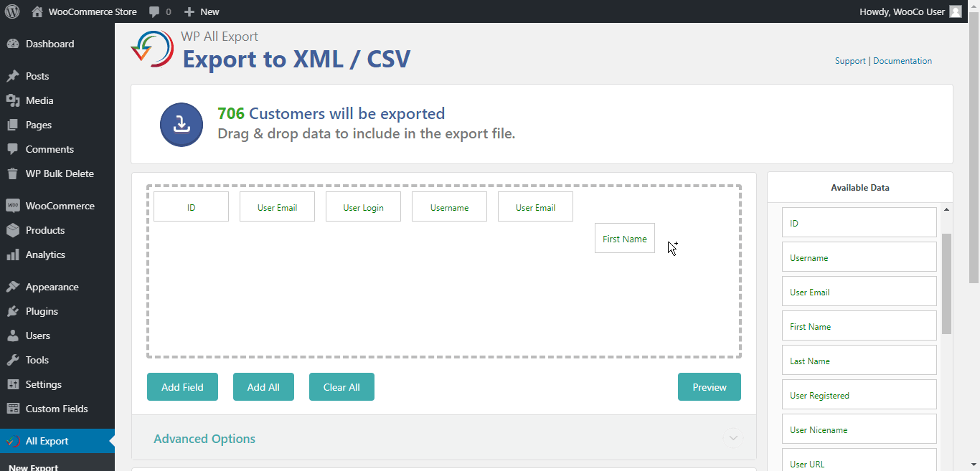Click the Comments icon in sidebar
This screenshot has width=980, height=471.
click(x=13, y=149)
